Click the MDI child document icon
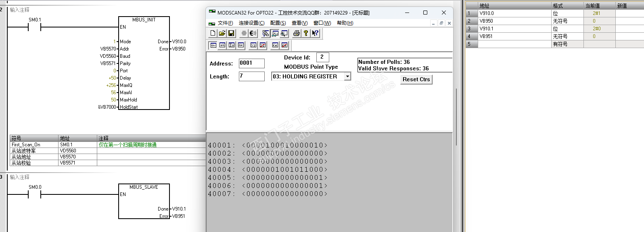 tap(212, 23)
